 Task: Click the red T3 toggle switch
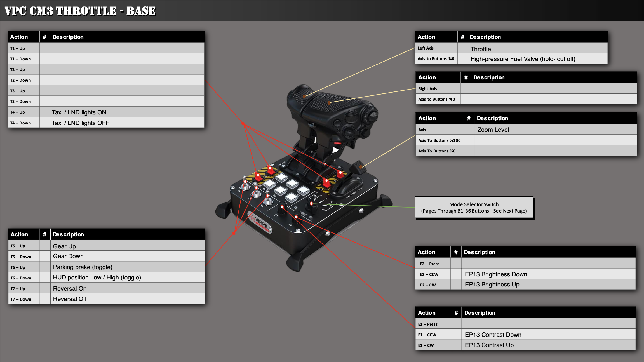[x=271, y=170]
